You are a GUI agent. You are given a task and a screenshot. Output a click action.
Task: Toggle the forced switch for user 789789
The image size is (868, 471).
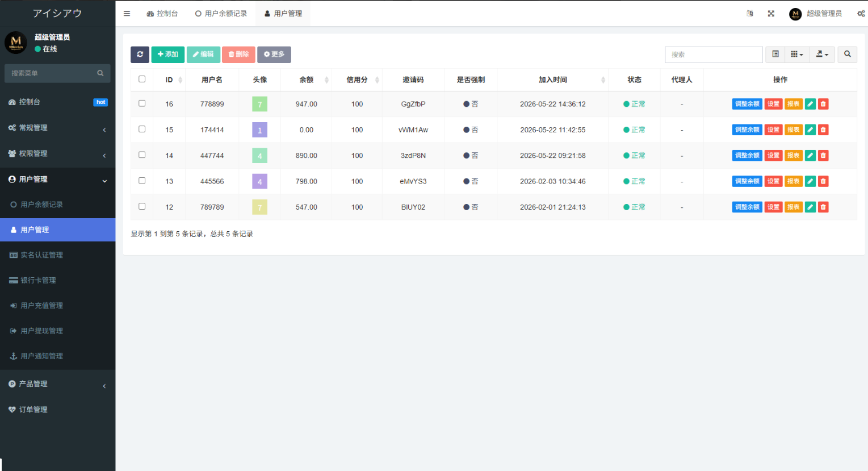(471, 207)
